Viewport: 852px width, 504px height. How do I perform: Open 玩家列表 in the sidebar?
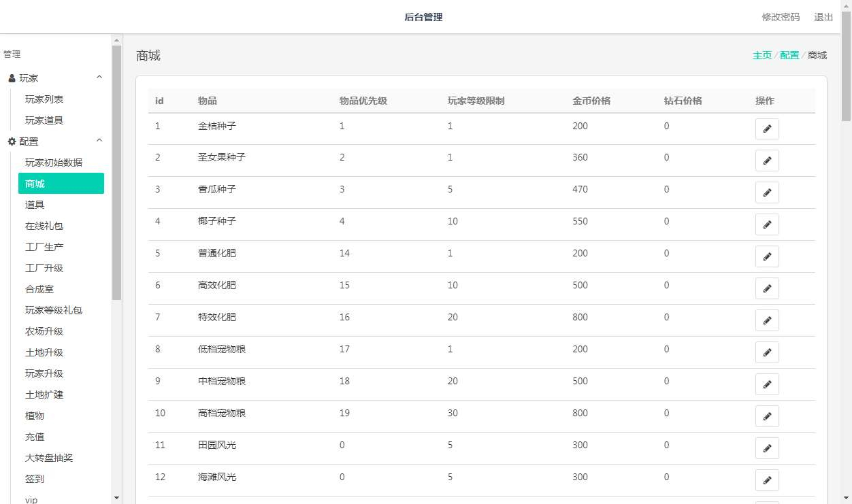44,99
